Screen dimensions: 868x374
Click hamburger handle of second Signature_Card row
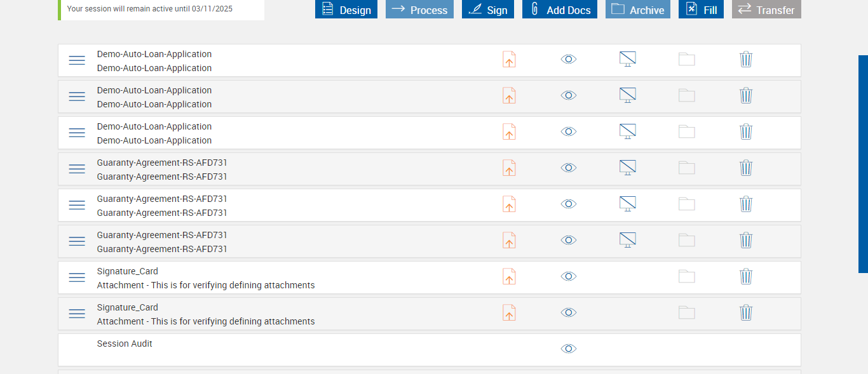[x=77, y=314]
